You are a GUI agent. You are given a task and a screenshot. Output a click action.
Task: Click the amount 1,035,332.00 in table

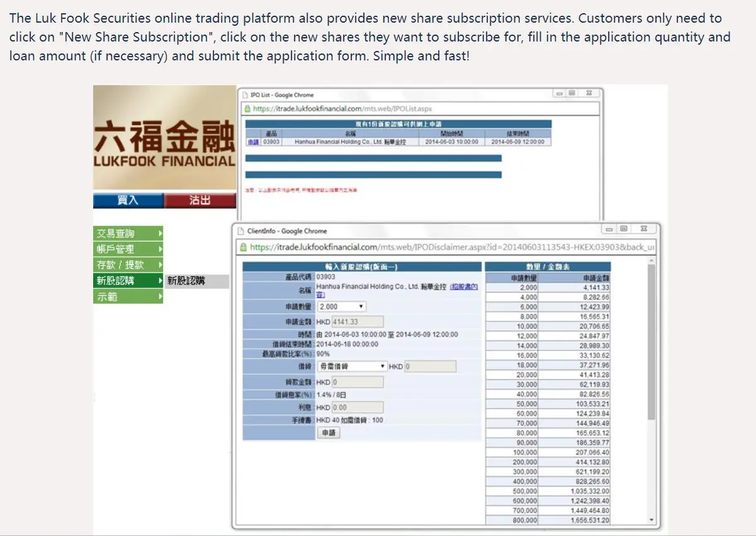point(590,491)
